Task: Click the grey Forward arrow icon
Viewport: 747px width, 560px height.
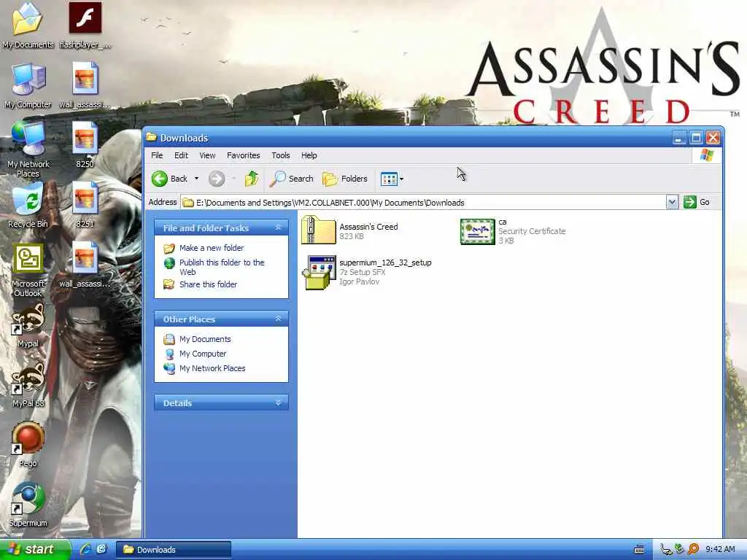Action: (x=216, y=179)
